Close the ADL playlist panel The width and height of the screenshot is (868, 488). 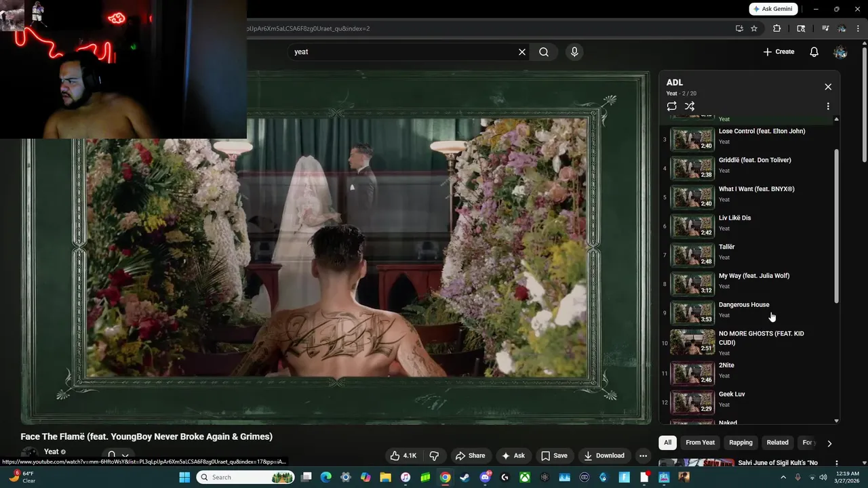coord(828,87)
